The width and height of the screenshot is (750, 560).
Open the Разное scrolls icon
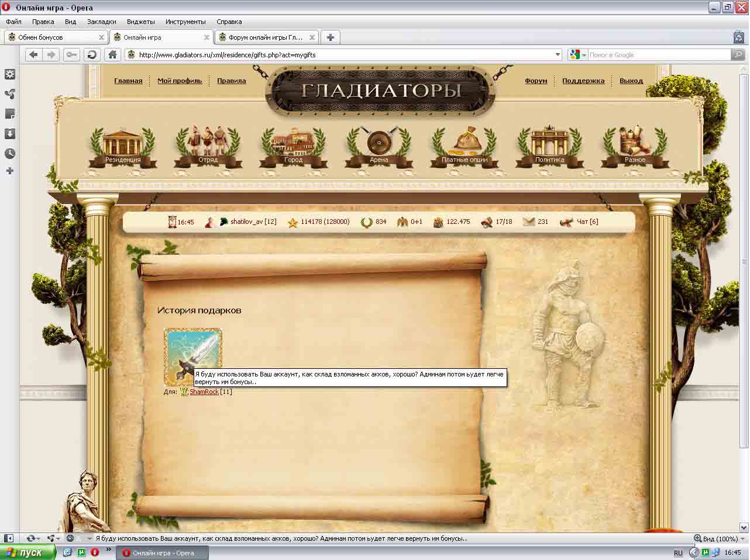(x=635, y=144)
